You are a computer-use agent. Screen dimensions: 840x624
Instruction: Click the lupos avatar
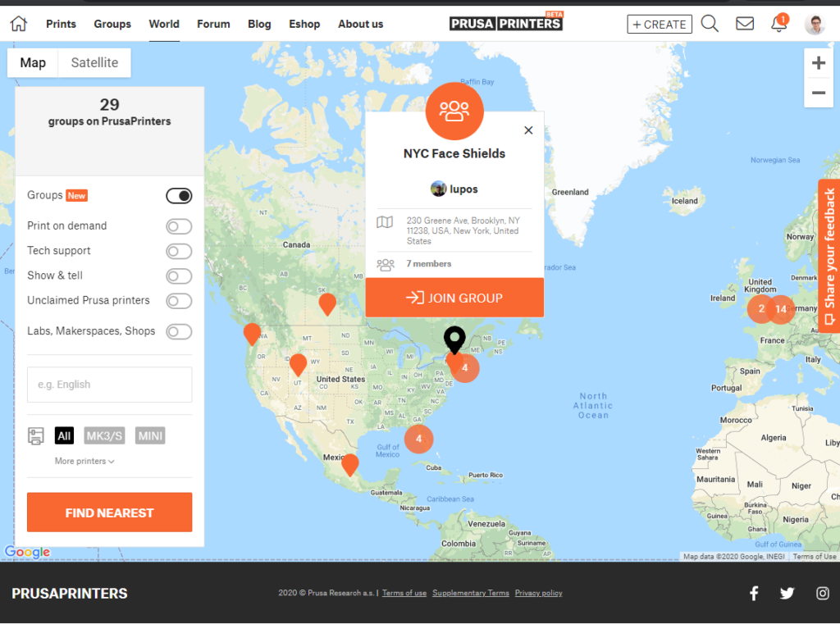tap(438, 189)
